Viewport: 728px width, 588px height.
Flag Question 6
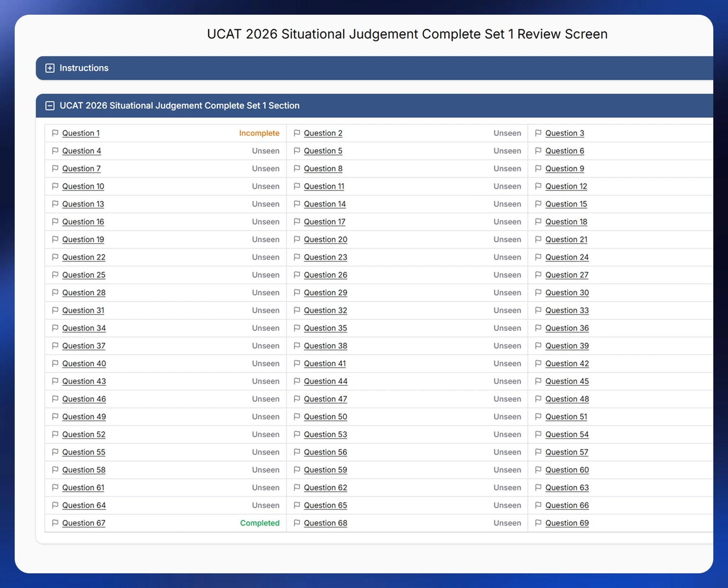[x=538, y=151]
